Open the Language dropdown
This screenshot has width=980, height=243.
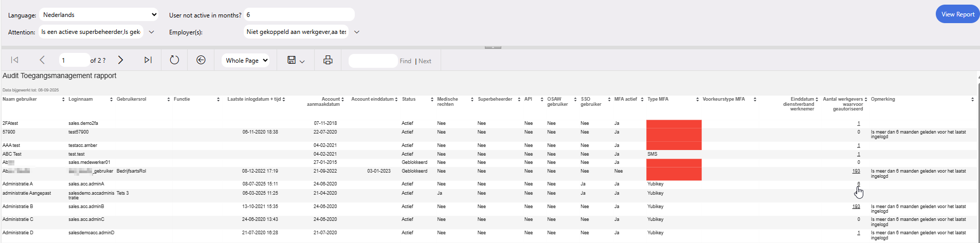pyautogui.click(x=99, y=15)
